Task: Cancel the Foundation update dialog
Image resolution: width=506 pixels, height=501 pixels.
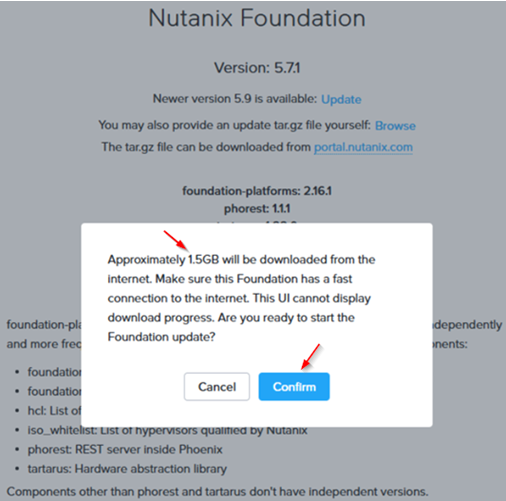Action: tap(217, 387)
